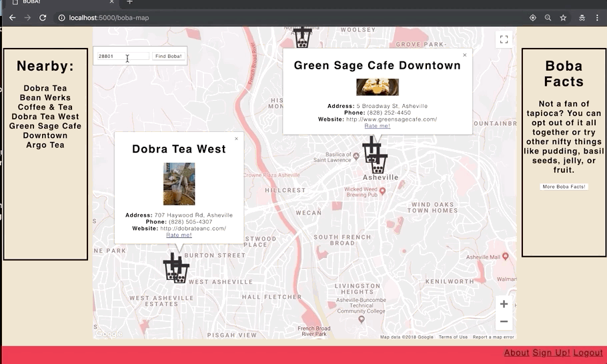Open the Dobra Tea West photo
Screen dimensions: 607x364
pyautogui.click(x=179, y=184)
